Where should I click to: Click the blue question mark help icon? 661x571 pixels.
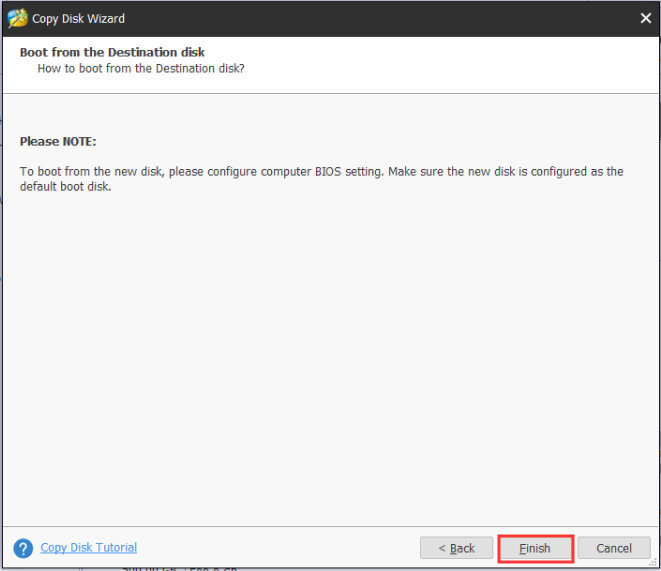click(x=23, y=548)
